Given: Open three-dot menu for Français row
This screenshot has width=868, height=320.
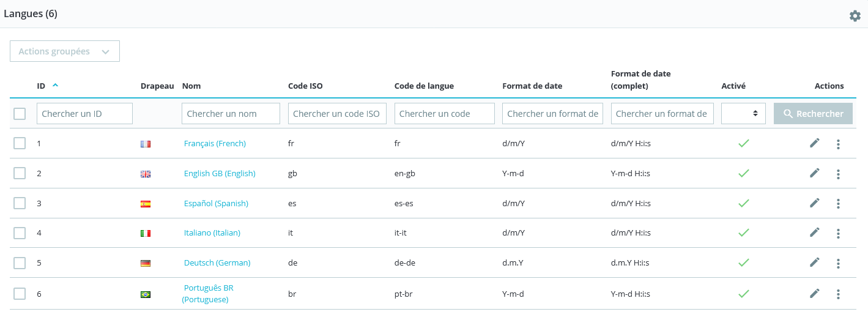Looking at the screenshot, I should coord(838,144).
